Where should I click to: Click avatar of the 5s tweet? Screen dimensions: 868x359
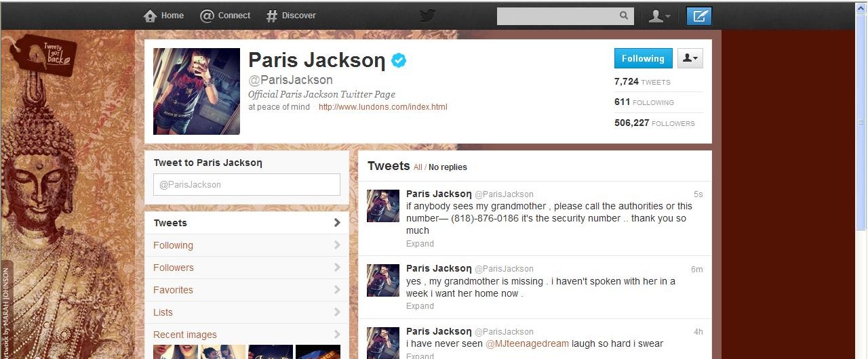tap(383, 206)
